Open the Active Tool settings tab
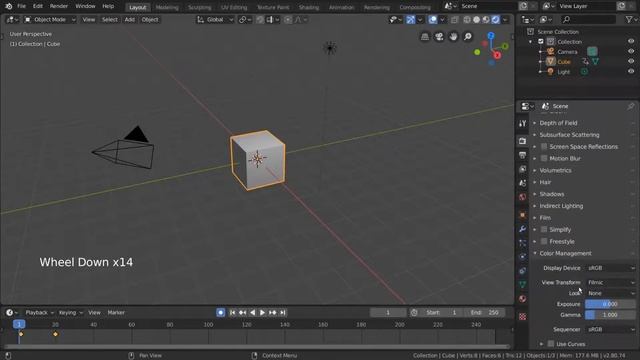 522,123
